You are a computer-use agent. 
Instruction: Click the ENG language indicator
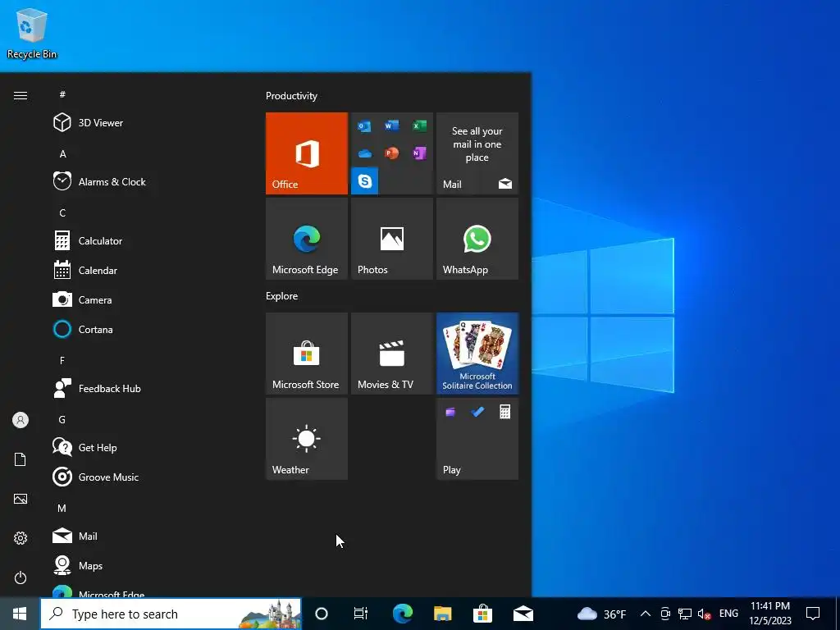pyautogui.click(x=728, y=614)
